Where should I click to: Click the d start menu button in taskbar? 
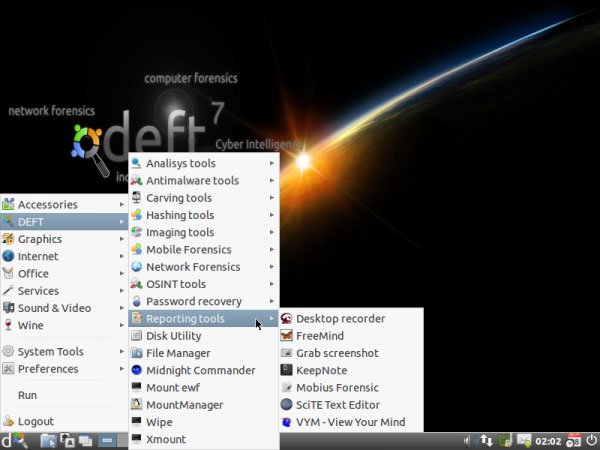(15, 441)
